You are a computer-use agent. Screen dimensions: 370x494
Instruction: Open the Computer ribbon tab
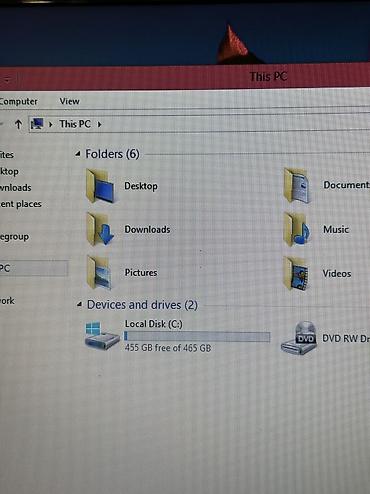[18, 101]
